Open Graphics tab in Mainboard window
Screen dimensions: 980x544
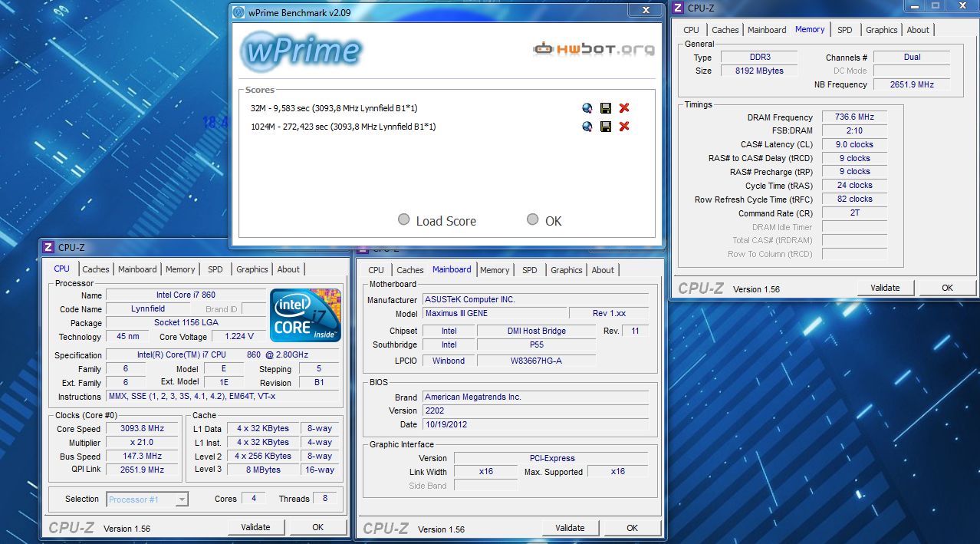[x=567, y=270]
